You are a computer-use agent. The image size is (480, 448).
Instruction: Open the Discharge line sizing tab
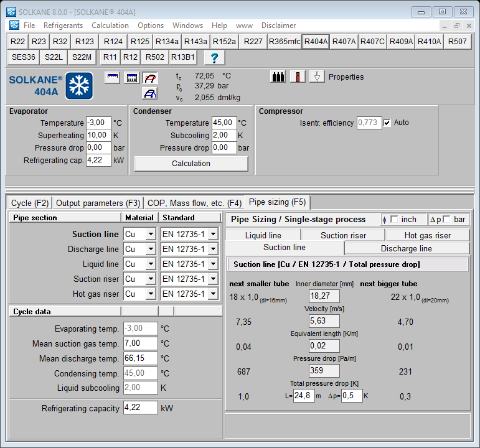[406, 248]
